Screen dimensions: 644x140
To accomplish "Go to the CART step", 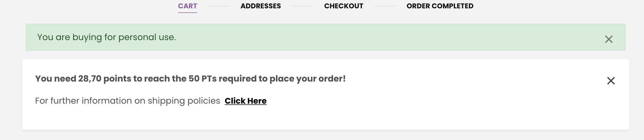I will pos(187,6).
